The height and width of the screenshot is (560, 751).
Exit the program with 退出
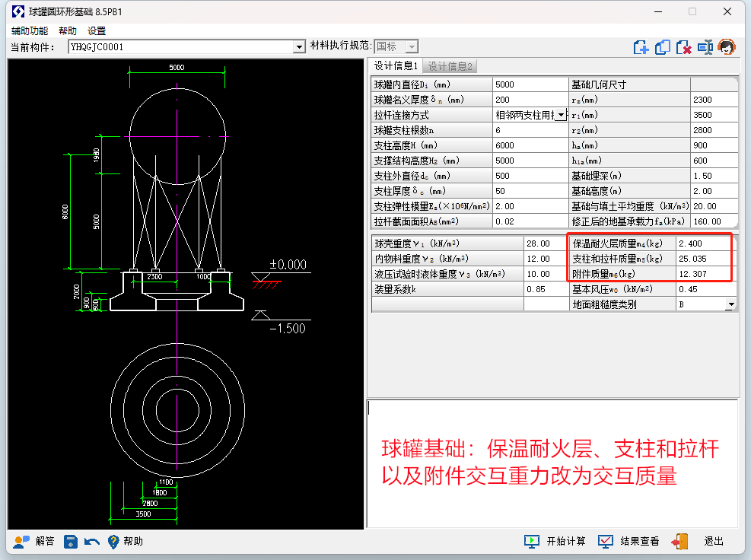point(698,541)
